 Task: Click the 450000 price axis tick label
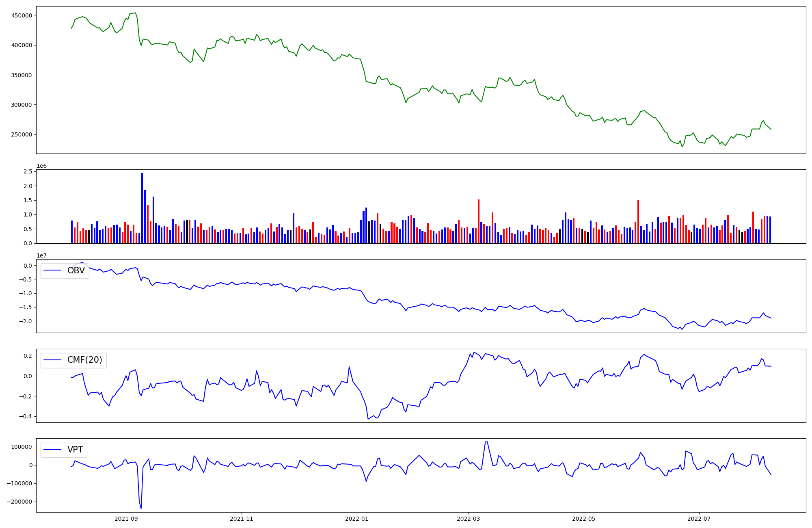coord(22,15)
